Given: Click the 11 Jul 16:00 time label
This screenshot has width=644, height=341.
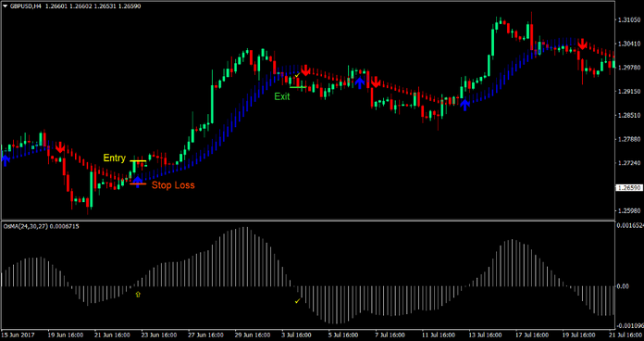Looking at the screenshot, I should point(440,335).
